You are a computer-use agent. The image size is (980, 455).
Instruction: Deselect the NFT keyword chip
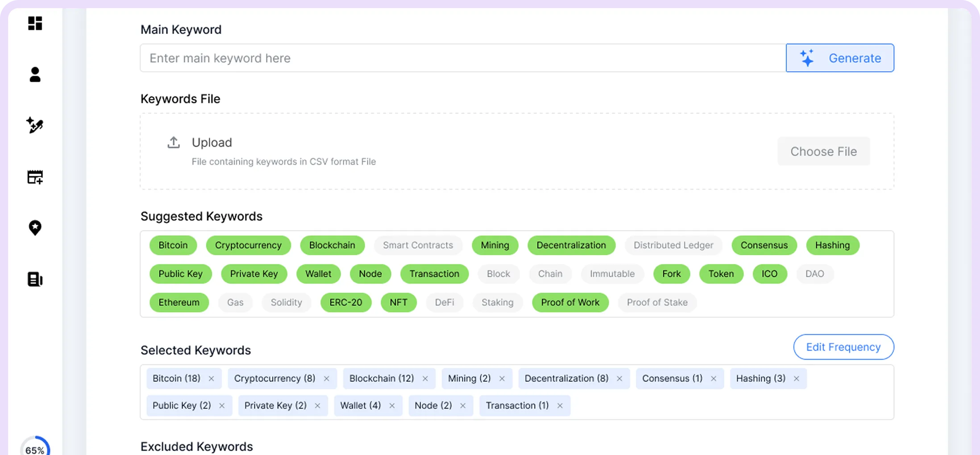[398, 302]
